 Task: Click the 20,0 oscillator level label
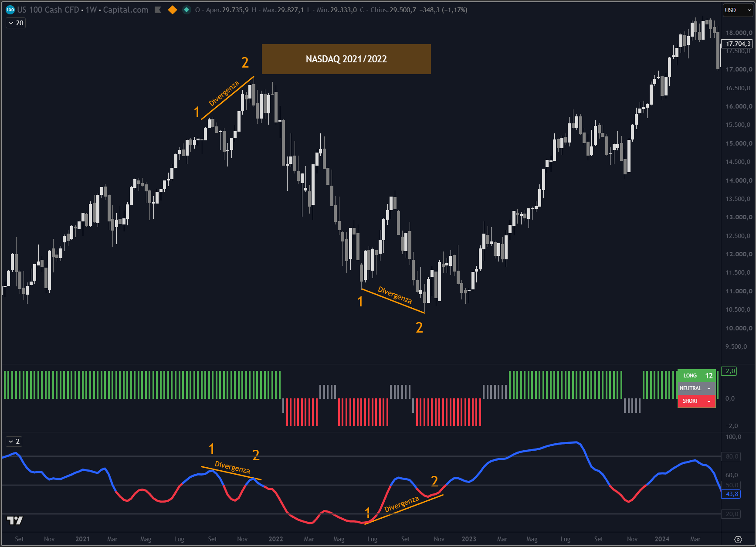[x=732, y=514]
